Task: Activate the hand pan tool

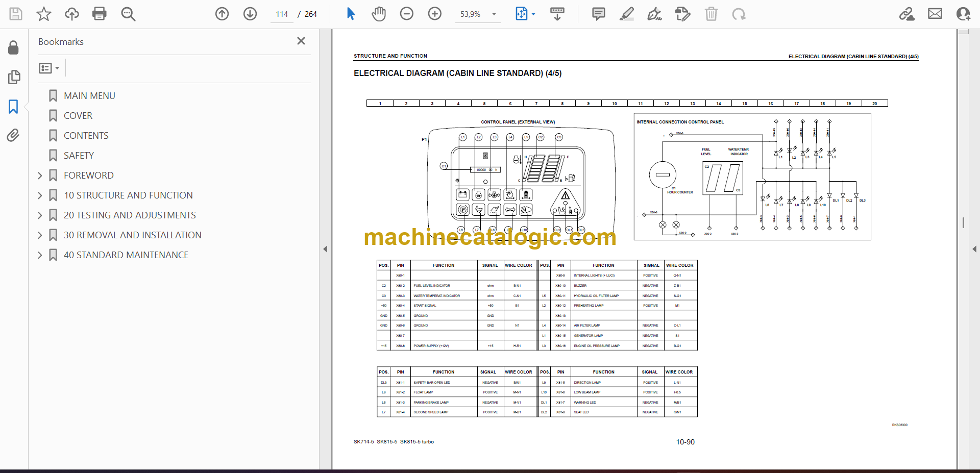Action: [x=379, y=14]
